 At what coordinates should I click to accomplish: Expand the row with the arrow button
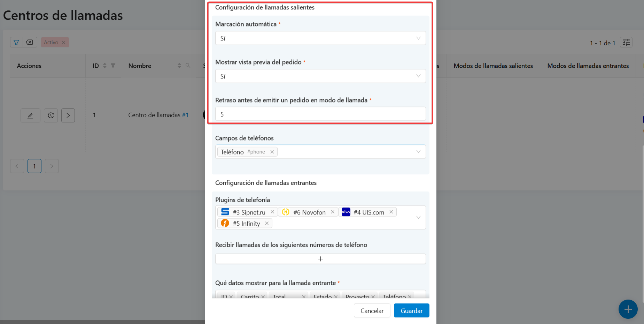(x=68, y=115)
